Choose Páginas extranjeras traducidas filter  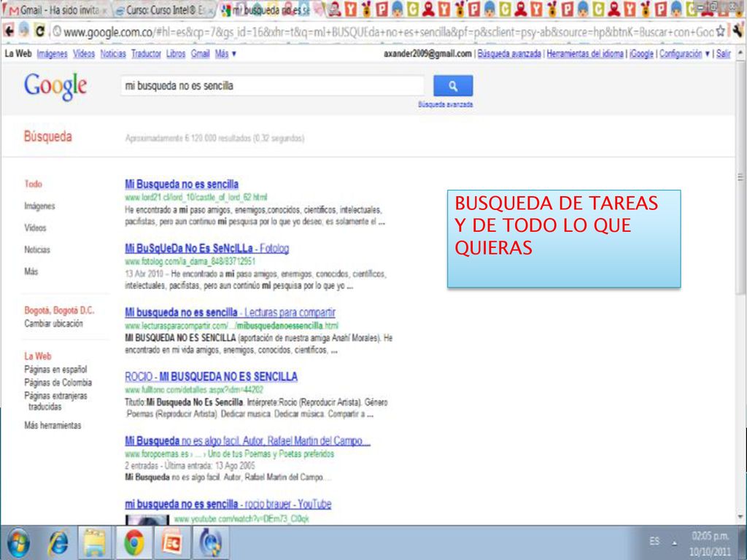(55, 401)
